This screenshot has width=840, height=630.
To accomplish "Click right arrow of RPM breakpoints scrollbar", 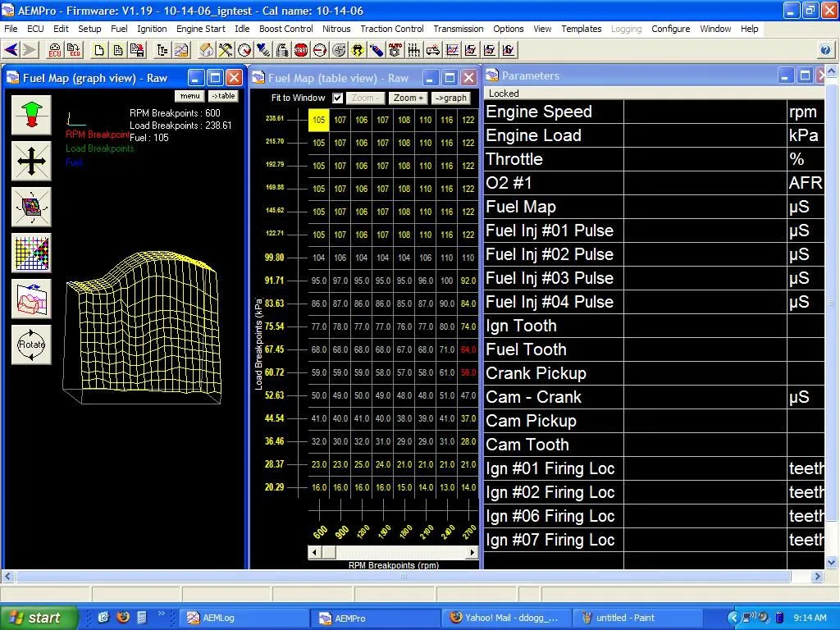I will [471, 552].
